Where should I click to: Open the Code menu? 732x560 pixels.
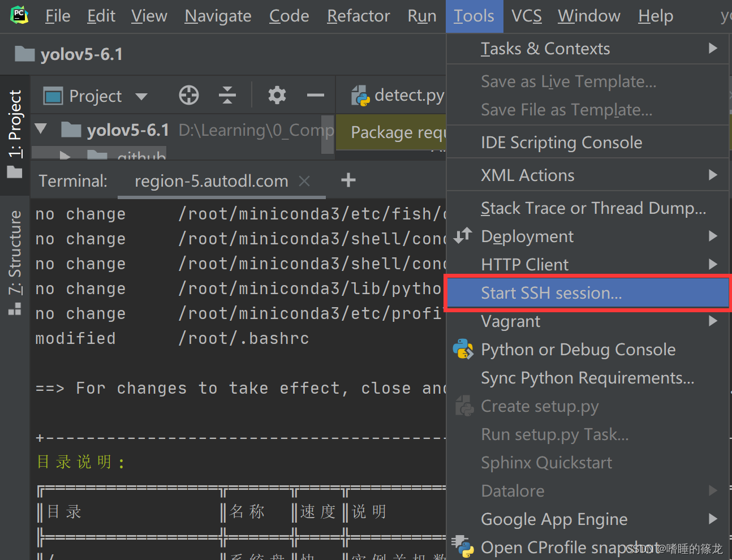point(289,16)
